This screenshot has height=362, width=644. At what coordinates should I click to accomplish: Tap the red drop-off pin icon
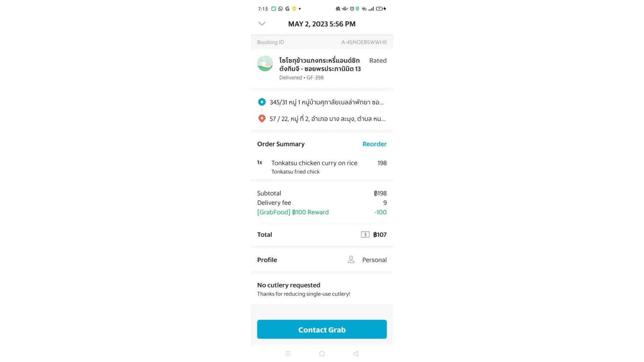(262, 118)
